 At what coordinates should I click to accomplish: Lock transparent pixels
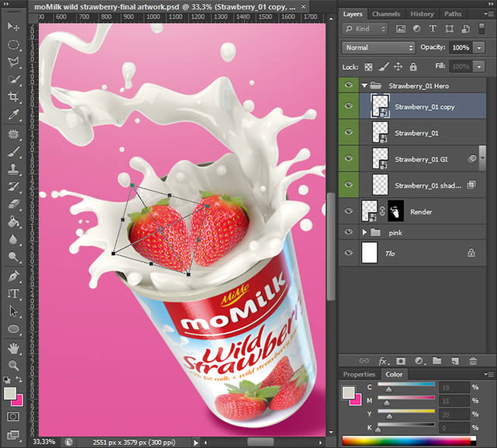[x=368, y=67]
